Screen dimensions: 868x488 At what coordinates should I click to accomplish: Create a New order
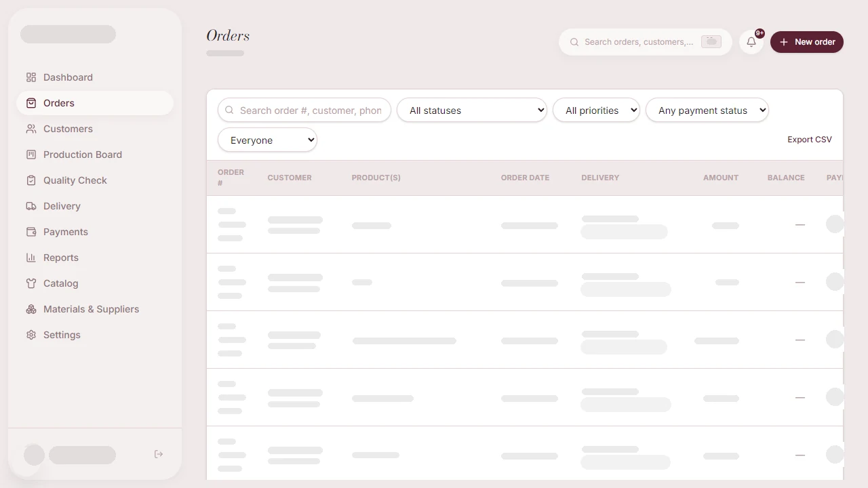807,42
